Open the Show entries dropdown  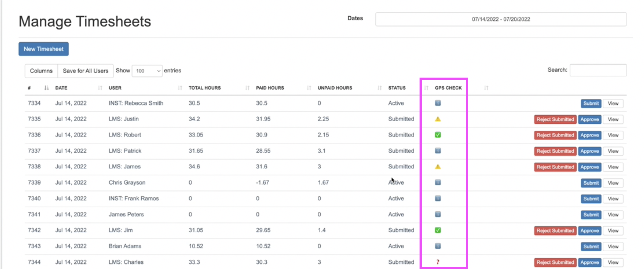click(x=147, y=71)
